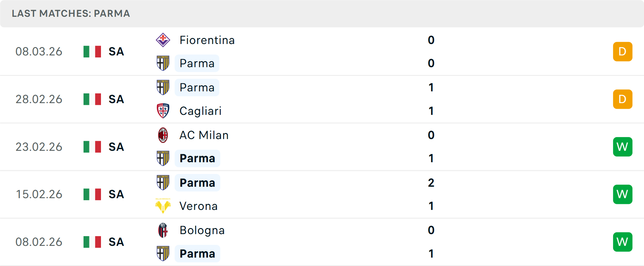Click the Italian flag beside 08.03.26
This screenshot has width=644, height=266.
pos(92,51)
